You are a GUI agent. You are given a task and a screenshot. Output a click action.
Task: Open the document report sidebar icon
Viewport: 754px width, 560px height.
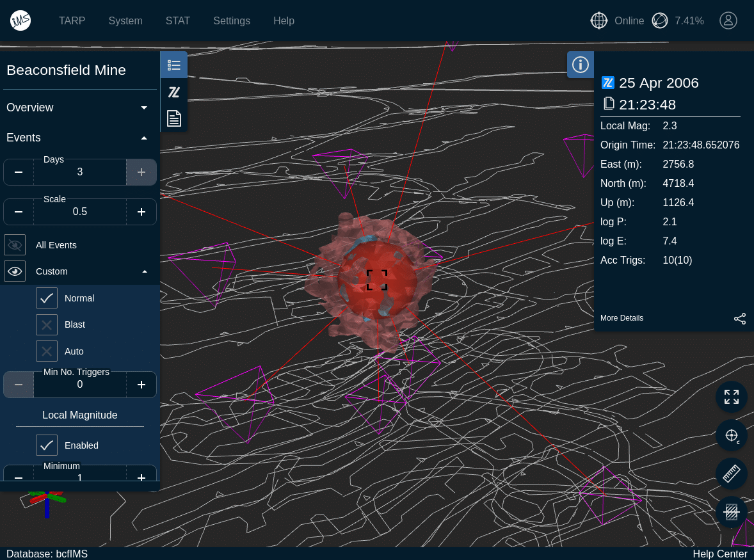[174, 118]
